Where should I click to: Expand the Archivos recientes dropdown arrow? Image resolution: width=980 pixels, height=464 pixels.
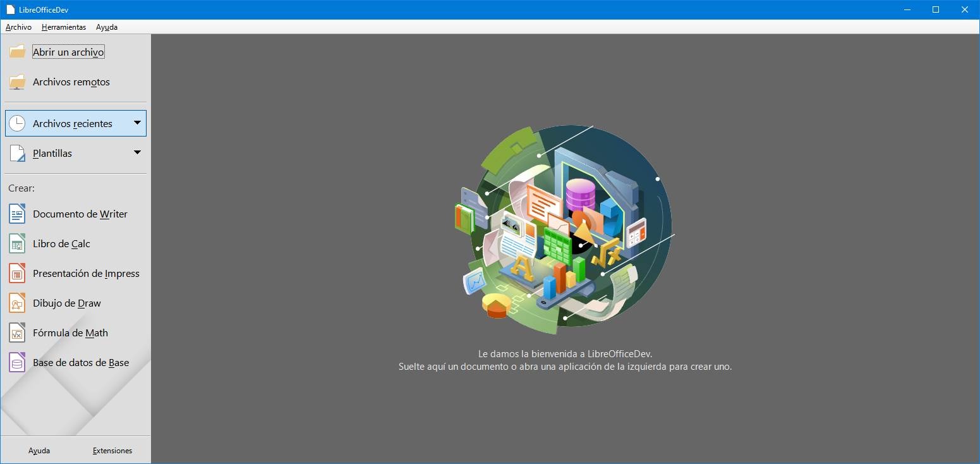137,123
